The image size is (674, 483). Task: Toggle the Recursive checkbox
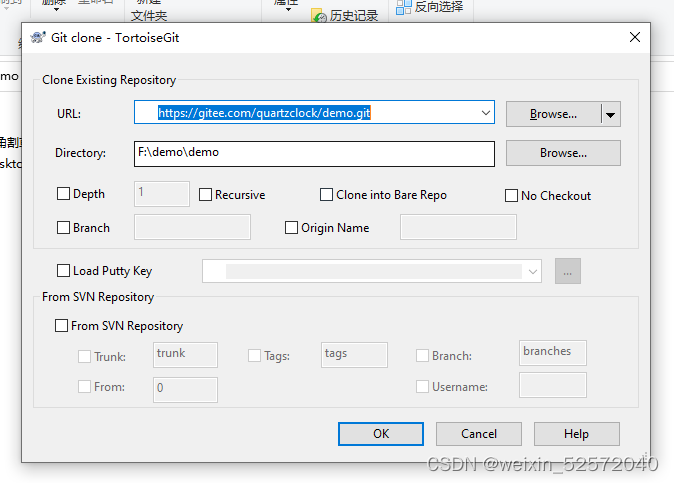click(x=205, y=195)
